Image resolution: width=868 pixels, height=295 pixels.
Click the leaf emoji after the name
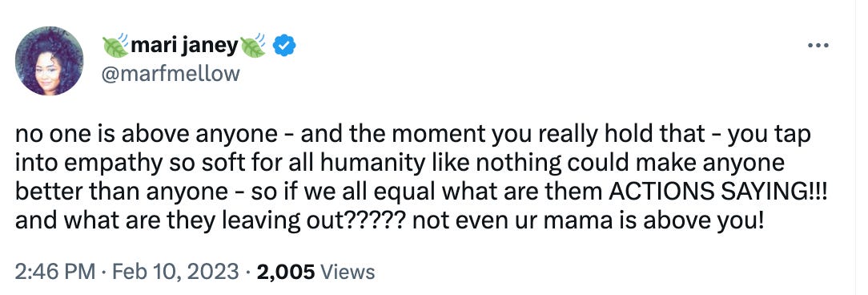tap(254, 46)
